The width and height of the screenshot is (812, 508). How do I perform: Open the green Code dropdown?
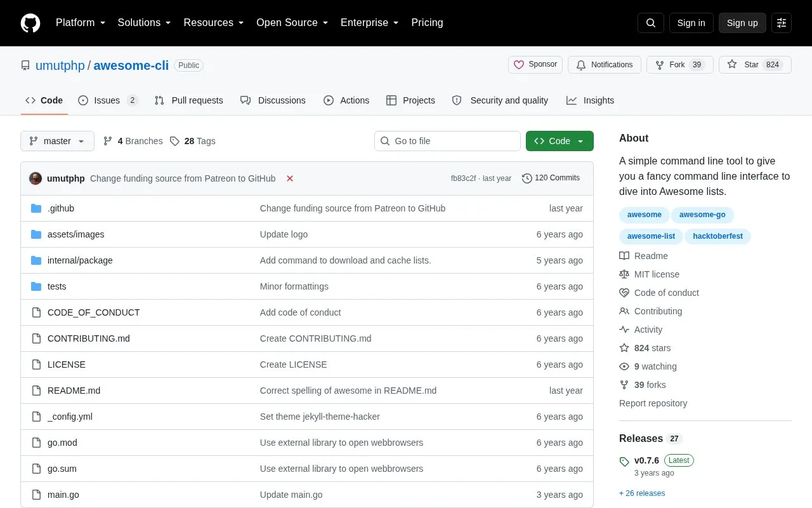[560, 141]
